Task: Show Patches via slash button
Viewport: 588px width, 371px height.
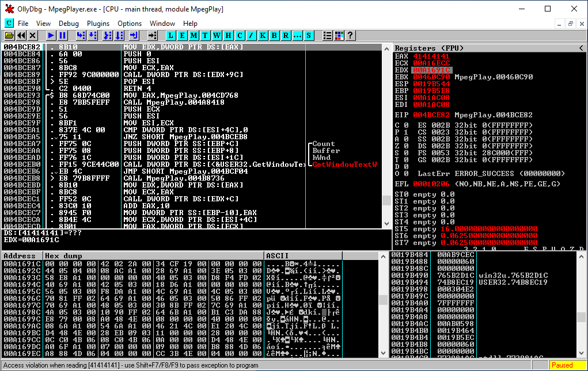Action: [251, 36]
